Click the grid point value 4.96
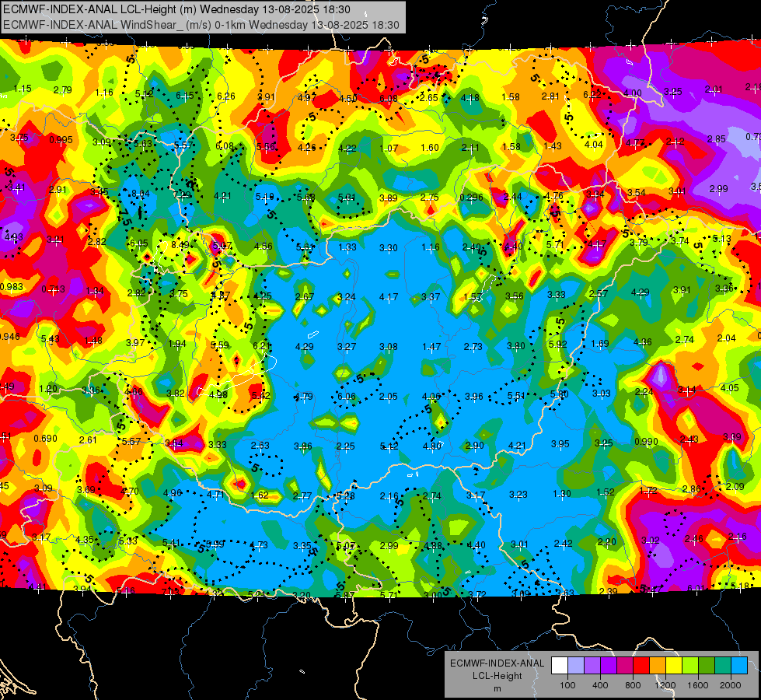The height and width of the screenshot is (700, 761). [173, 493]
